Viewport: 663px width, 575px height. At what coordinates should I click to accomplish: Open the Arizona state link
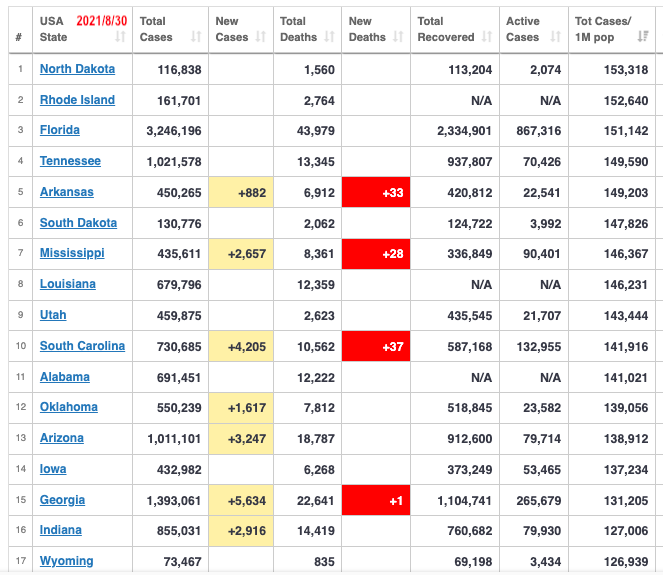point(62,438)
